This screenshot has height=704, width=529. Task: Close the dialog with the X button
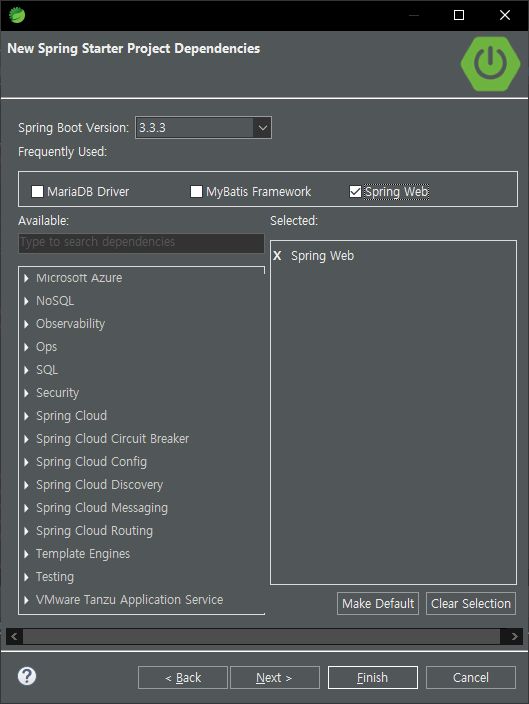click(x=505, y=15)
